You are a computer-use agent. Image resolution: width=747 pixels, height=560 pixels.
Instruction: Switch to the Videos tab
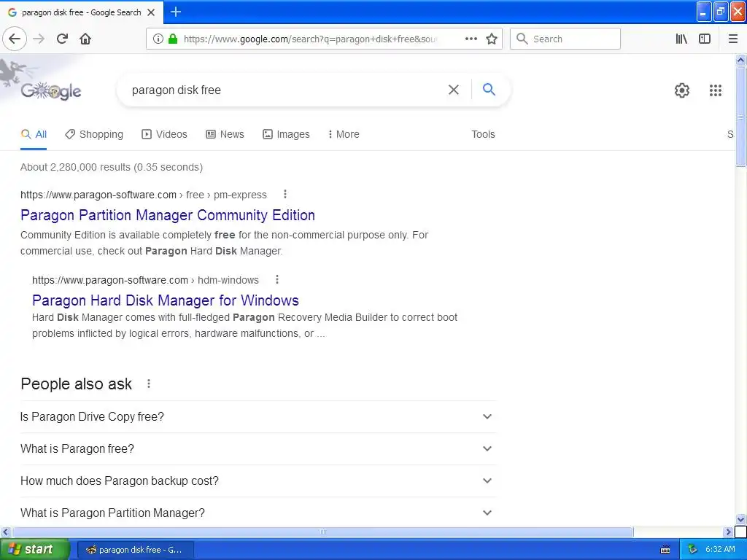164,134
